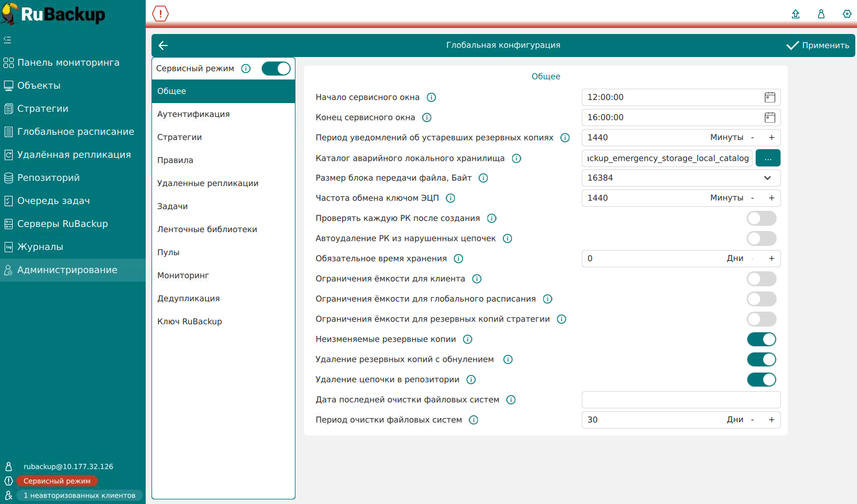Viewport: 857px width, 504px height.
Task: Enable Ограничения ёмкости для резервных копий стратегии
Action: [761, 319]
